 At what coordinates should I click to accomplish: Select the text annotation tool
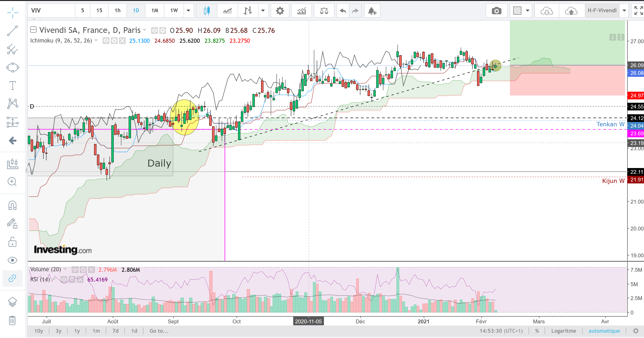(x=12, y=85)
